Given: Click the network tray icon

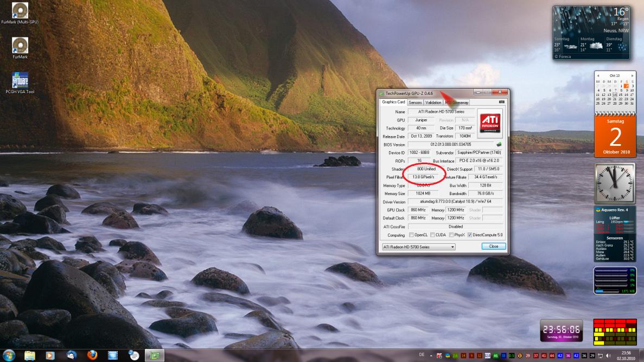Looking at the screenshot, I should point(600,356).
